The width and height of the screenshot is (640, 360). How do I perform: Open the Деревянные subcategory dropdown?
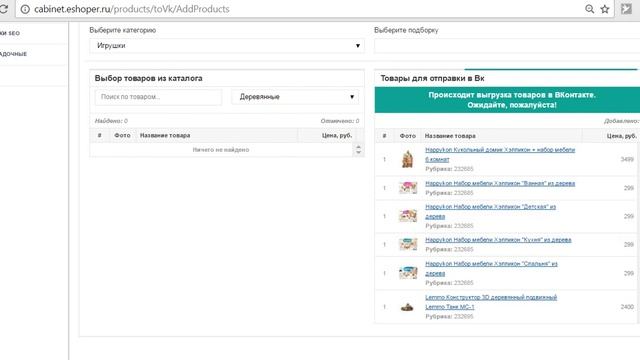point(295,97)
